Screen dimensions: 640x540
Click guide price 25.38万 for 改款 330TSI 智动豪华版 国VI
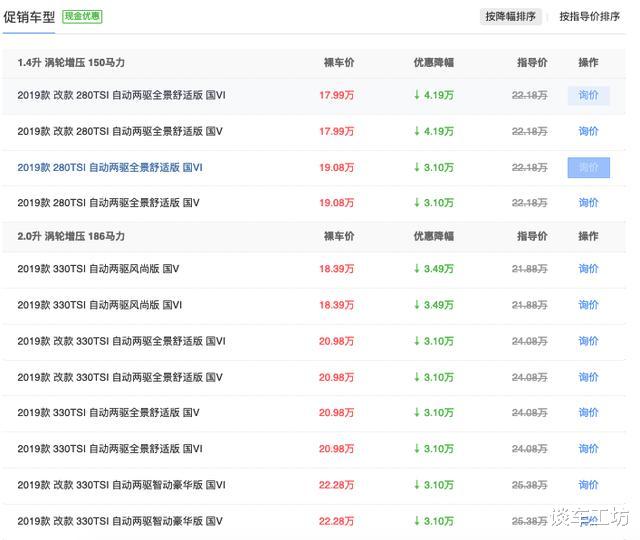pyautogui.click(x=529, y=485)
